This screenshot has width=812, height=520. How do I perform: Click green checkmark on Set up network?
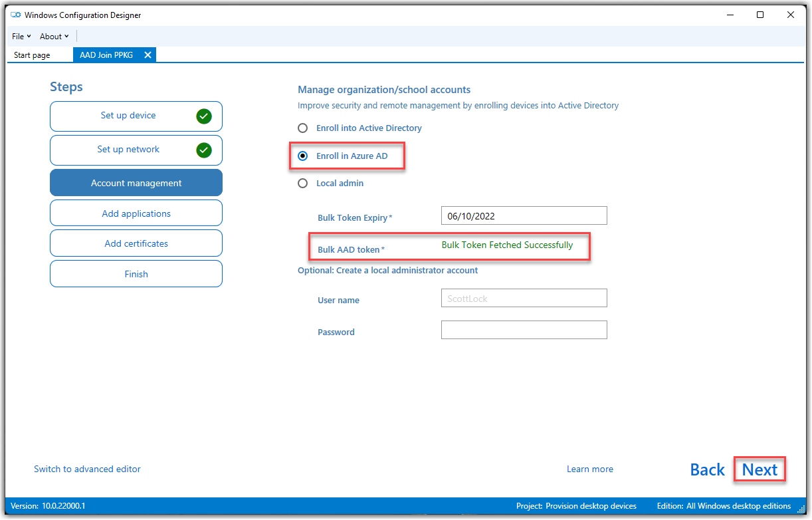[204, 150]
